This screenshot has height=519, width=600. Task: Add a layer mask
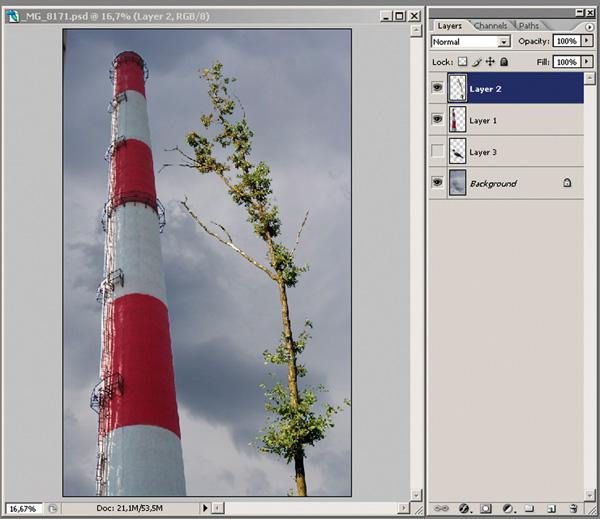pyautogui.click(x=485, y=508)
